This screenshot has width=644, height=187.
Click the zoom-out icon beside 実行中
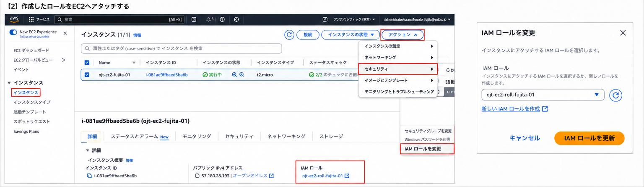point(241,75)
